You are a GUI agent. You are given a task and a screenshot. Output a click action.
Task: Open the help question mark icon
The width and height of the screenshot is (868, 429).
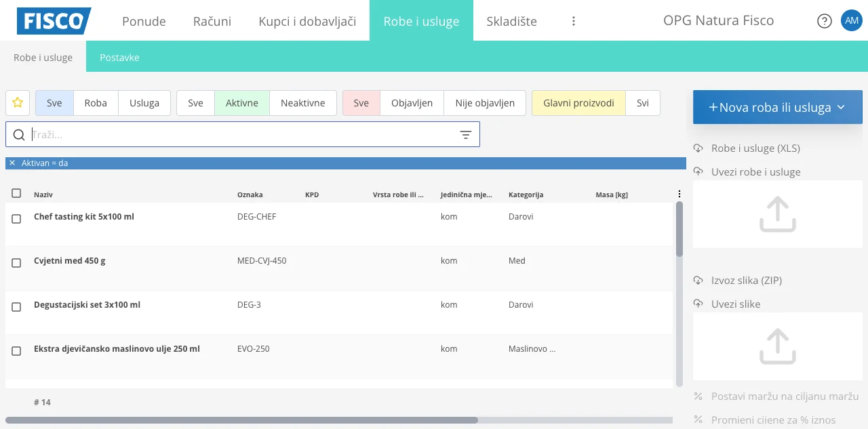824,21
